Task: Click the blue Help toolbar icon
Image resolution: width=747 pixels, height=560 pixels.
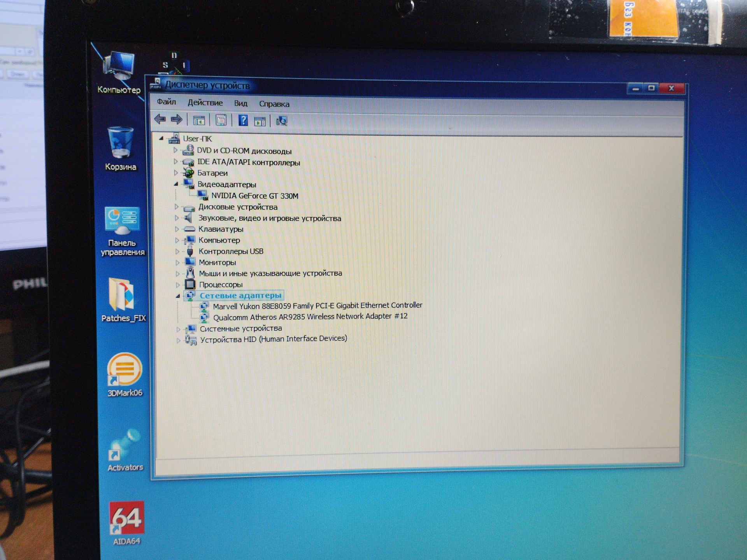Action: 243,120
